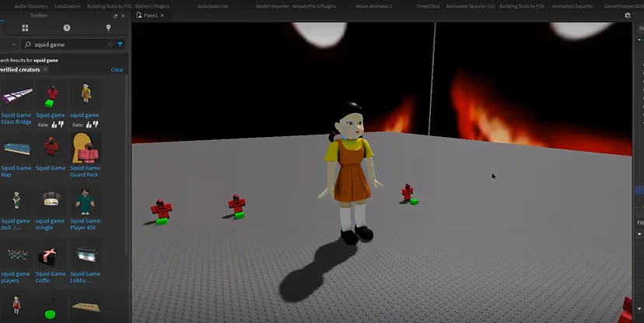
Task: Select the leftmost red guard in viewport
Action: point(161,212)
